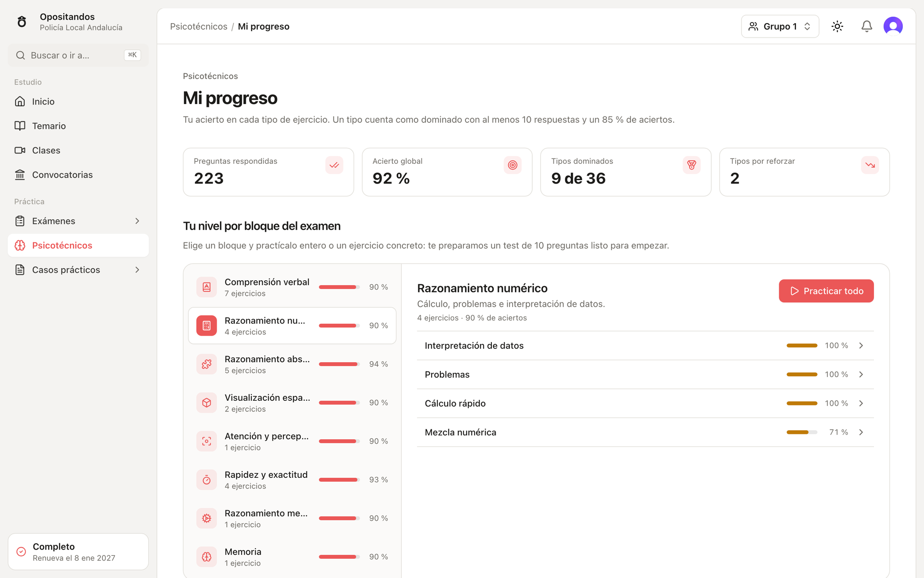
Task: Focus the Buscar o ir a search field
Action: tap(78, 55)
